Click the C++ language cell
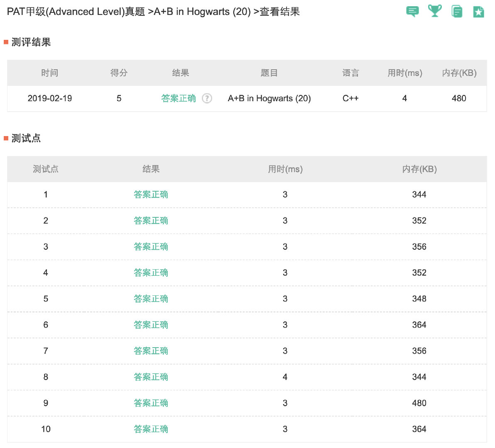 pos(350,98)
